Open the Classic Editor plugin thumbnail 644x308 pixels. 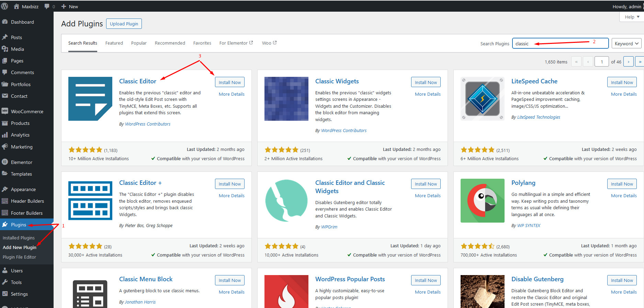pos(90,99)
